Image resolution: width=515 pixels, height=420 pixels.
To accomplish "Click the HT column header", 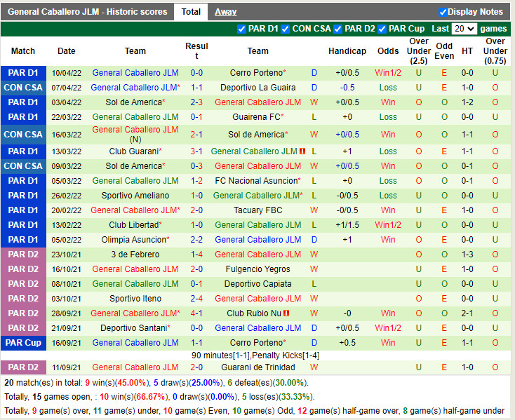I will pos(467,51).
